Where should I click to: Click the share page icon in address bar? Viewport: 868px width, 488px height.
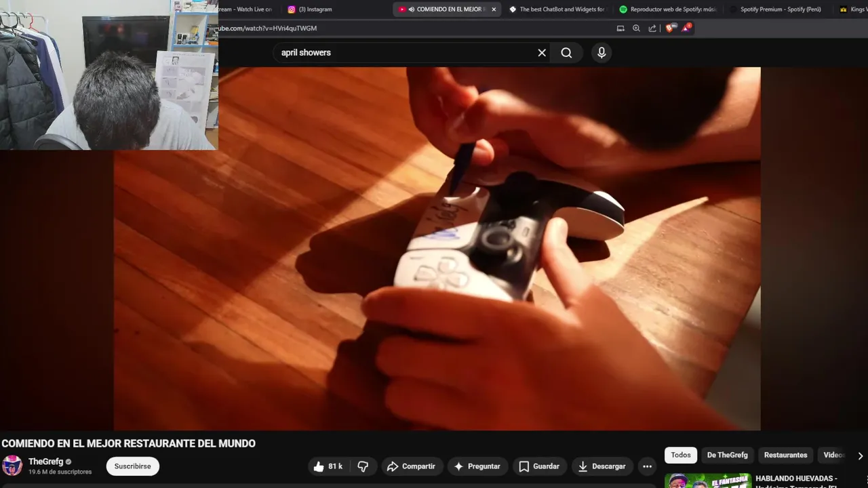tap(652, 28)
